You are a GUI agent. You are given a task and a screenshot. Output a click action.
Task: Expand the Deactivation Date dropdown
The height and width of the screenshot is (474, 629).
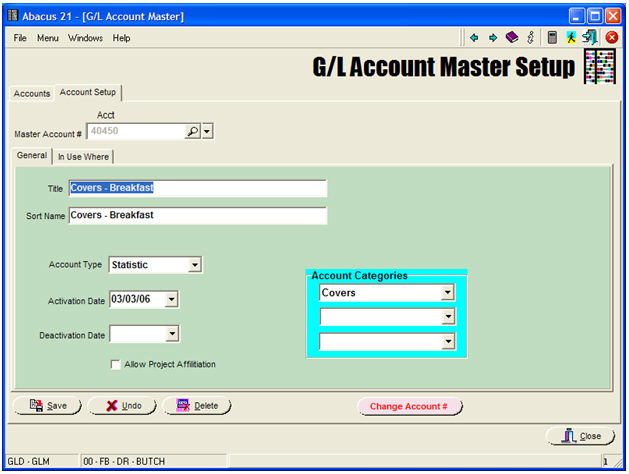click(172, 334)
